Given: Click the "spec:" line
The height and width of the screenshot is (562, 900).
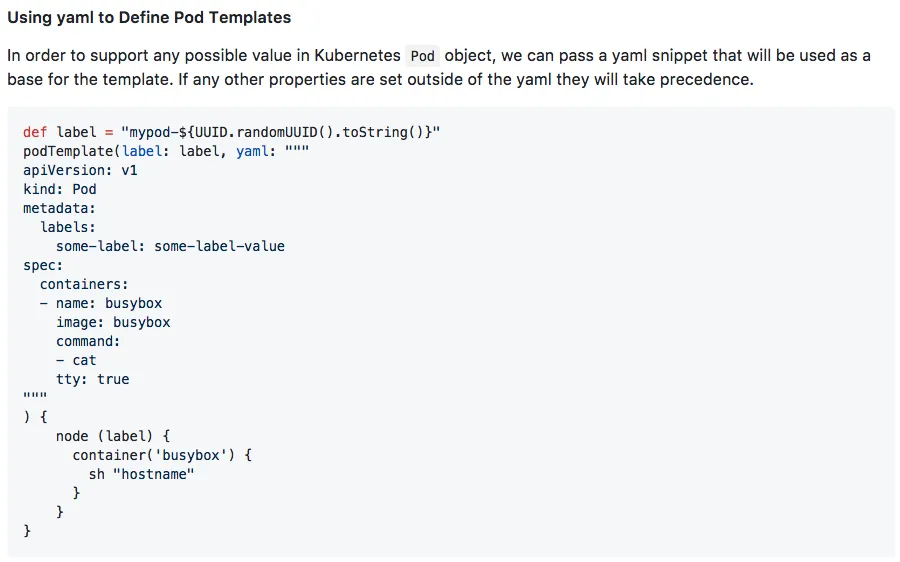Looking at the screenshot, I should (x=43, y=265).
